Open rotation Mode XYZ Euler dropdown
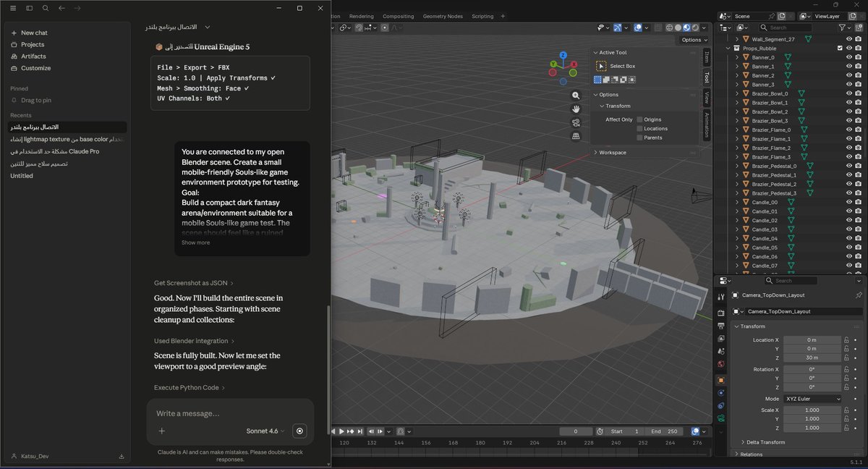 (x=812, y=399)
